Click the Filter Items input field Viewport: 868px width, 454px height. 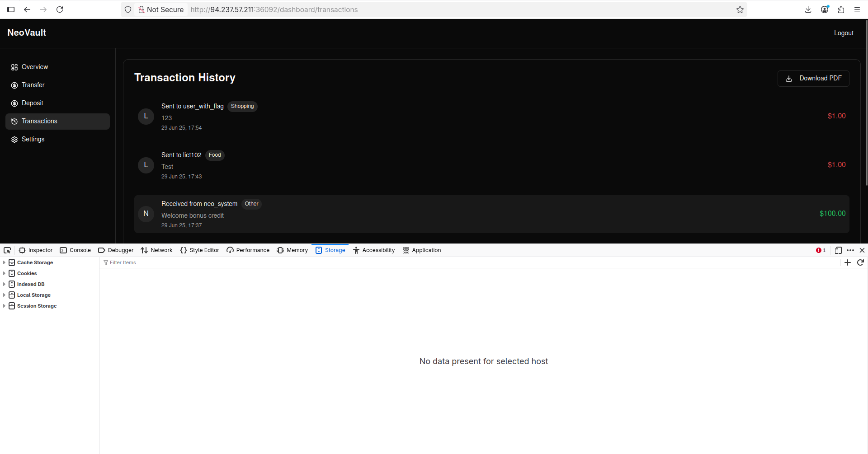(x=470, y=262)
